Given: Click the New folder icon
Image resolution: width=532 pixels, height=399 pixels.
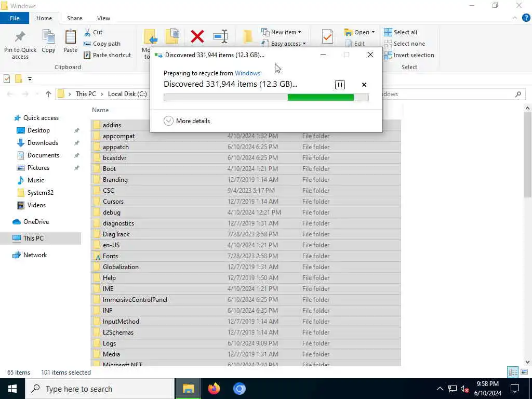Looking at the screenshot, I should click(248, 37).
